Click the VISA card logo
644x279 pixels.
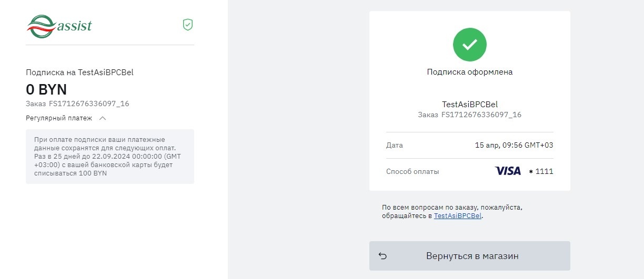pos(508,171)
